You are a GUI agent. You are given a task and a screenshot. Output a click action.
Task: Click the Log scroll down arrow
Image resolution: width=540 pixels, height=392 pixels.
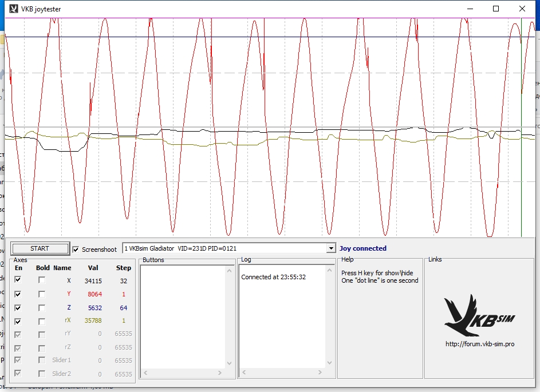pyautogui.click(x=330, y=363)
